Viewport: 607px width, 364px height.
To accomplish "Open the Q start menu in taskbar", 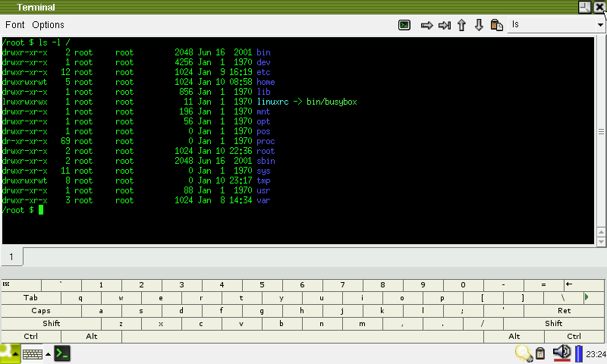I will (10, 353).
